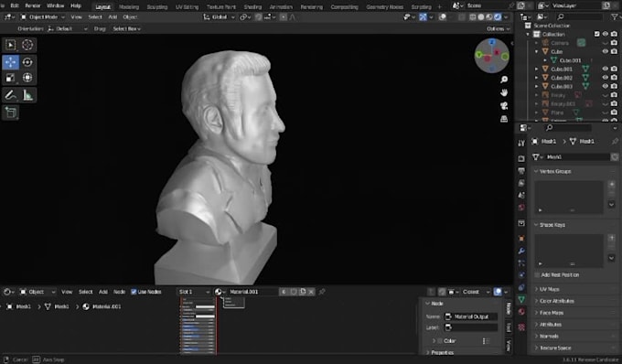Image resolution: width=622 pixels, height=364 pixels.
Task: Open the Particles properties tab
Action: coord(521,262)
